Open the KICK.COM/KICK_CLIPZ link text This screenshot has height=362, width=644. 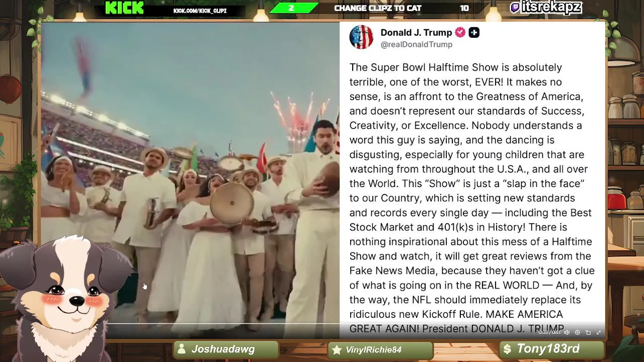click(x=200, y=11)
